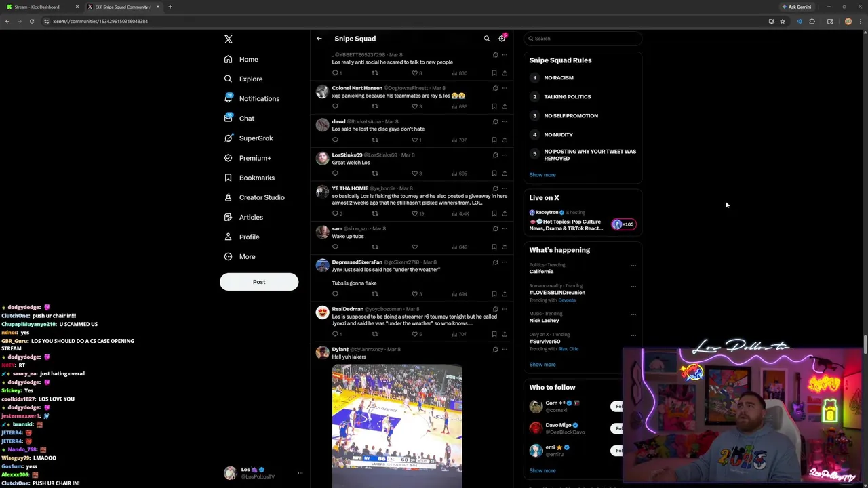The image size is (868, 488).
Task: Open more options for #LOVEISBLINDreunion trend
Action: [633, 287]
